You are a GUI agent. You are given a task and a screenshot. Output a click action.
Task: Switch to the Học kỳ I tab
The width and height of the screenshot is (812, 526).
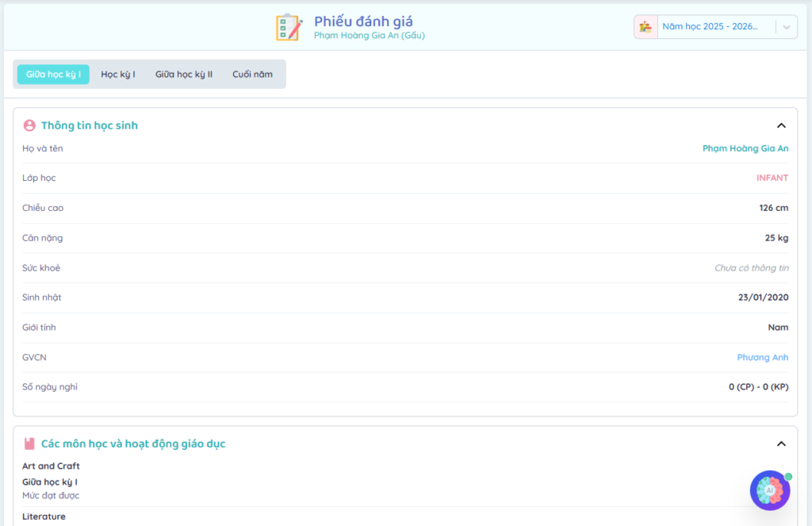point(118,75)
